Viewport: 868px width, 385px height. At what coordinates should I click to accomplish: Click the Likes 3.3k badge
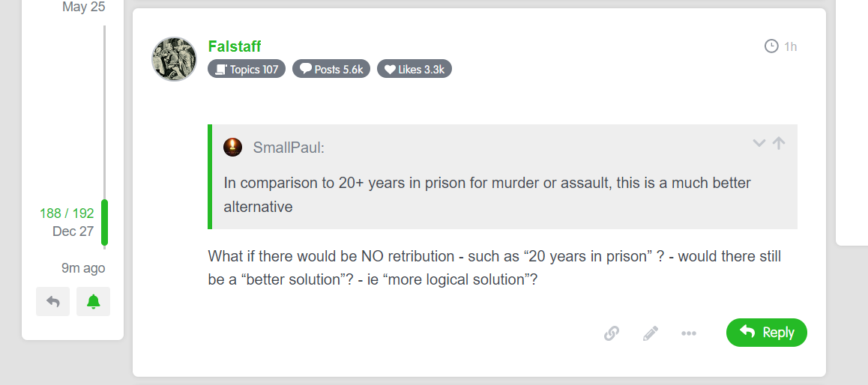pyautogui.click(x=415, y=70)
